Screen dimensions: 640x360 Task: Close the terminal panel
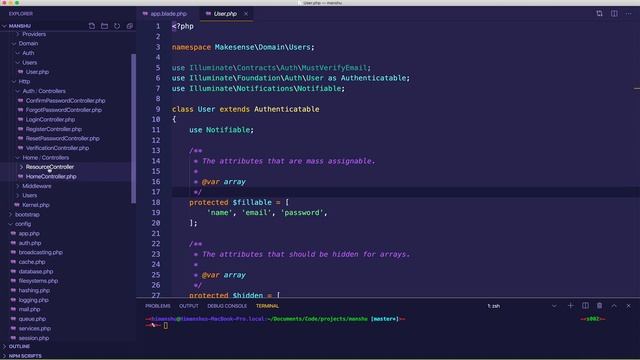tap(629, 306)
